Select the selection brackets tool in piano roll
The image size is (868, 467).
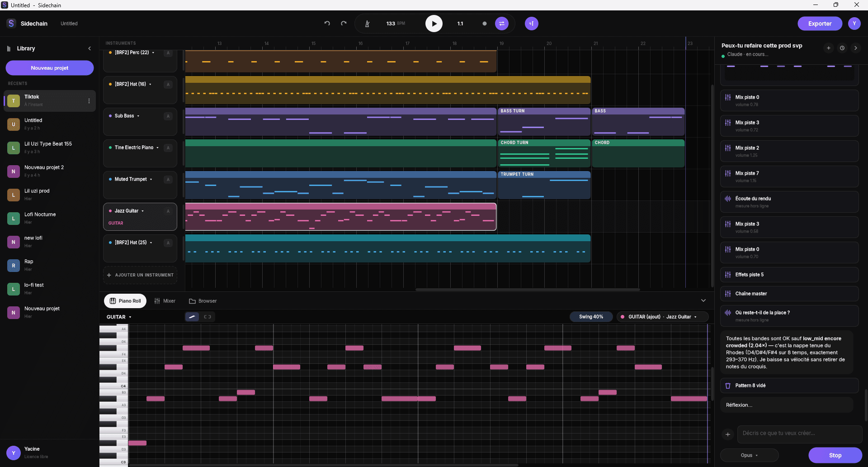pyautogui.click(x=208, y=317)
